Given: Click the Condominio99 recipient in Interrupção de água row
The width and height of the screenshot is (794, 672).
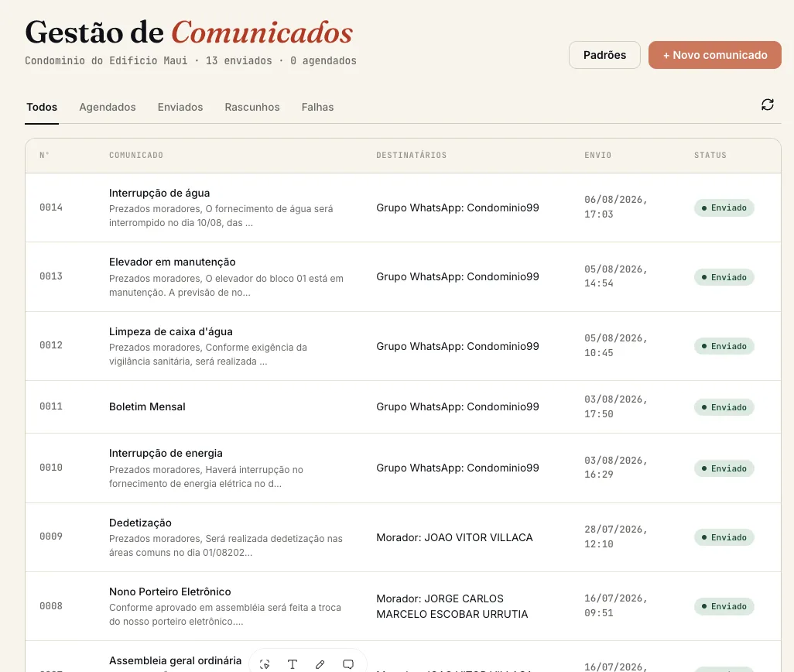Looking at the screenshot, I should pos(457,207).
